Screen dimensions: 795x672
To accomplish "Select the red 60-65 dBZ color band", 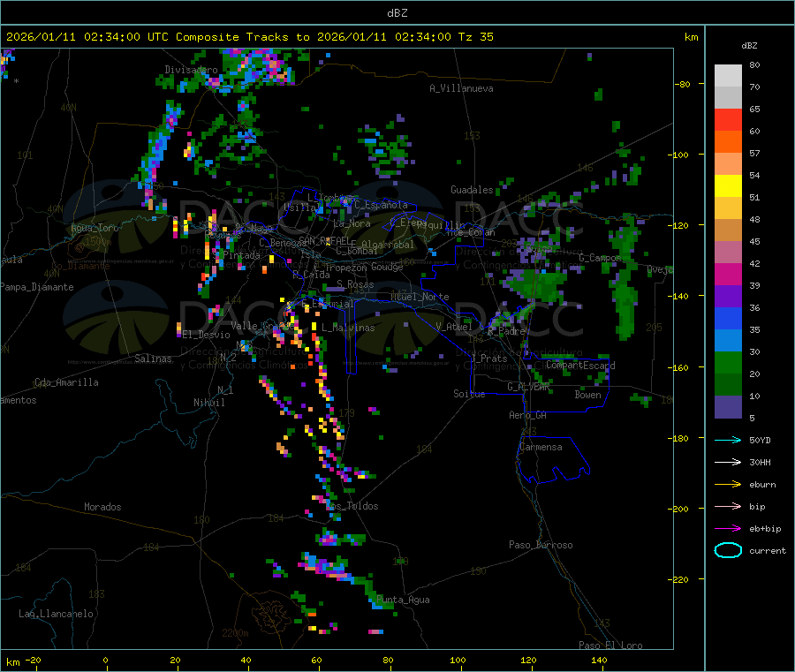I will 728,119.
